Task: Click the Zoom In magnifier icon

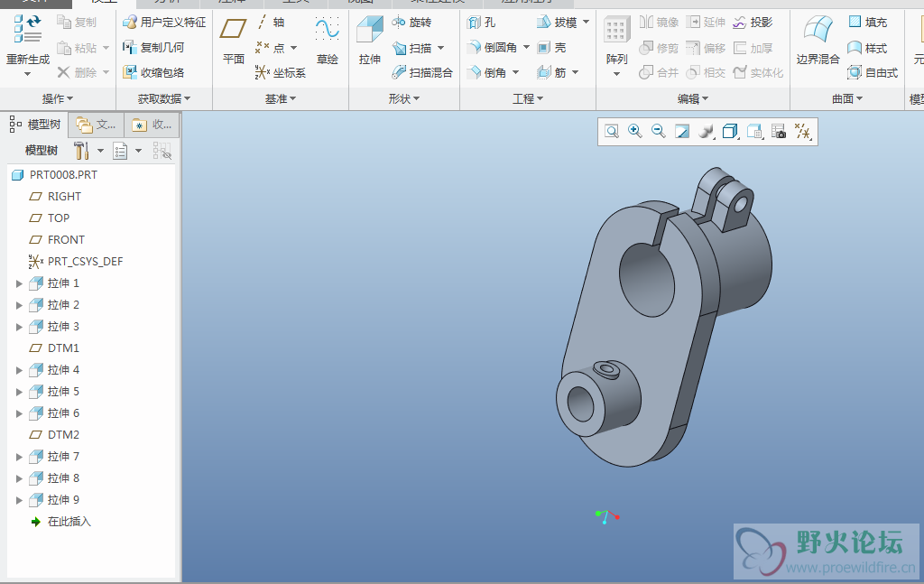Action: click(x=634, y=132)
